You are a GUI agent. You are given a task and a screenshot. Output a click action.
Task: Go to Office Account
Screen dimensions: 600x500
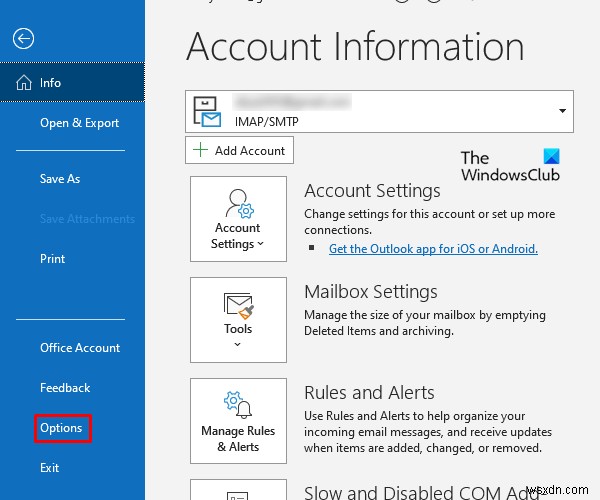80,348
